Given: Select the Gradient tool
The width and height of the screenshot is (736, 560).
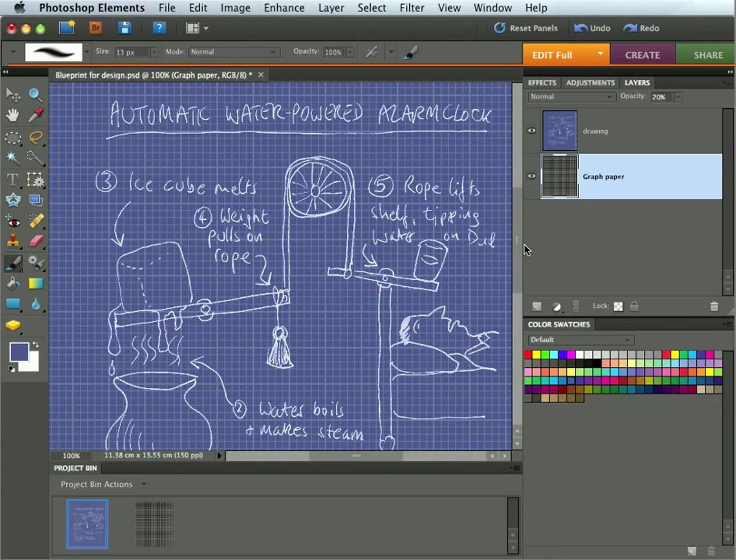Looking at the screenshot, I should click(x=36, y=284).
